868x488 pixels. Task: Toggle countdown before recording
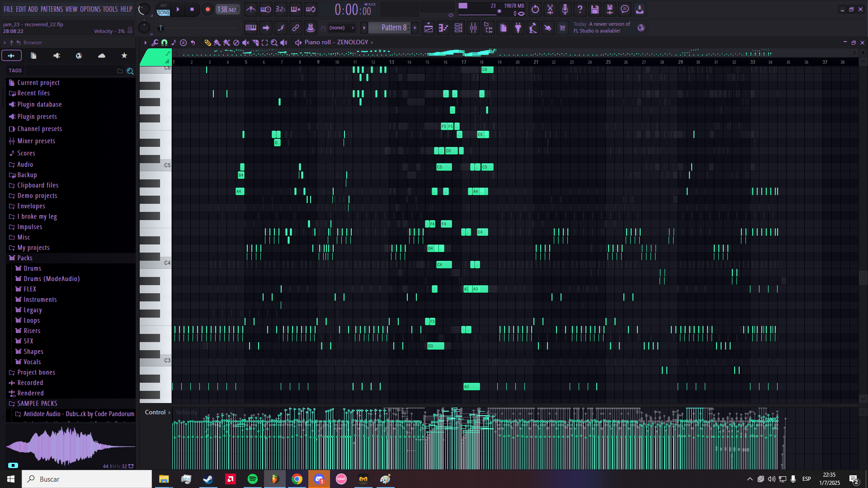click(281, 9)
